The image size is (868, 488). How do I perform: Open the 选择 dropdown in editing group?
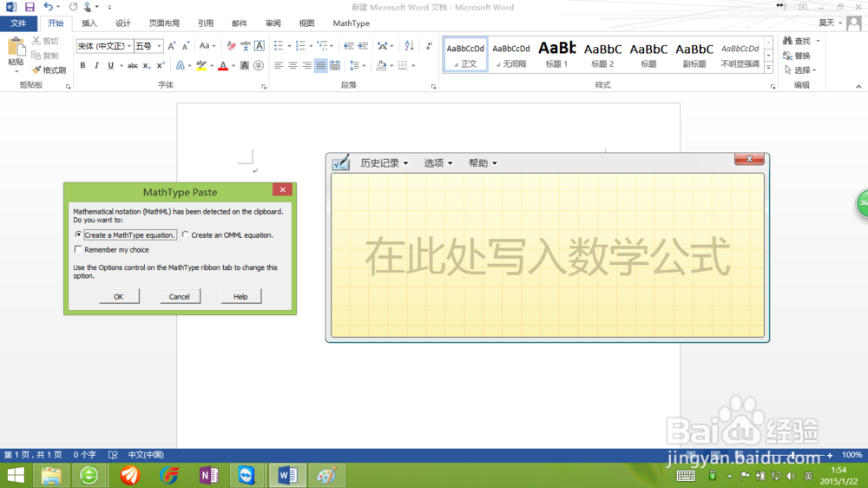801,70
